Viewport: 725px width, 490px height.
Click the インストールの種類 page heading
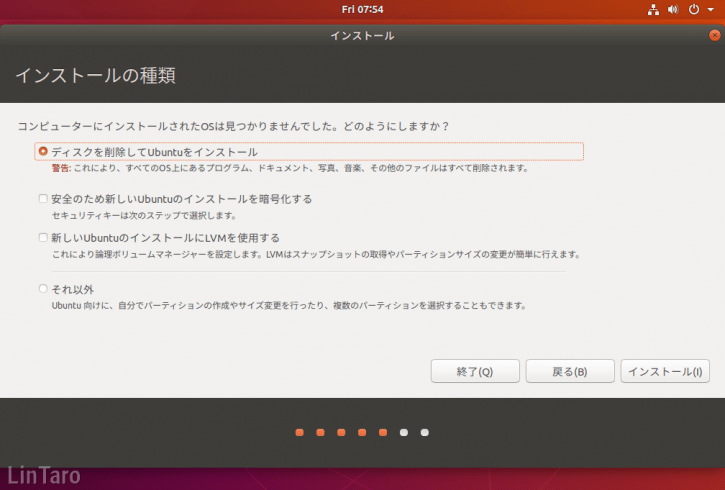[x=96, y=75]
